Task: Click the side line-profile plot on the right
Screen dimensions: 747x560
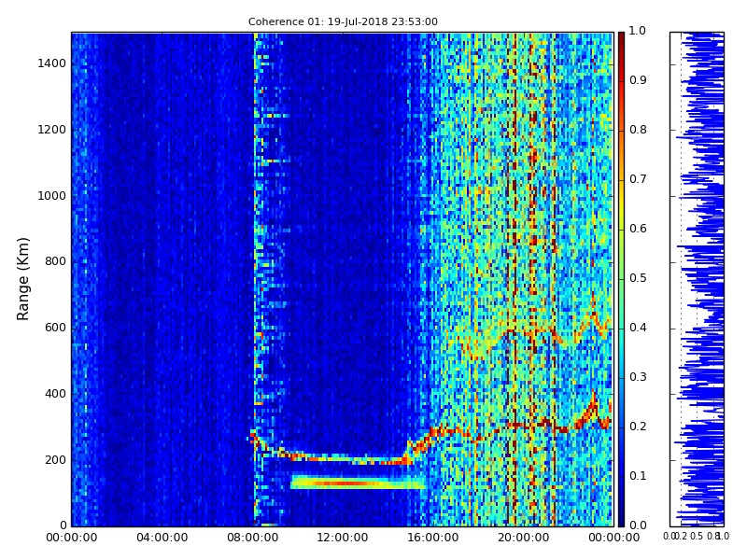Action: [697, 279]
